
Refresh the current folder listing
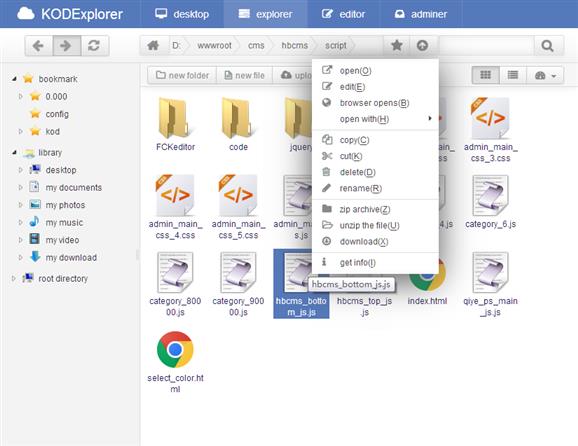95,46
